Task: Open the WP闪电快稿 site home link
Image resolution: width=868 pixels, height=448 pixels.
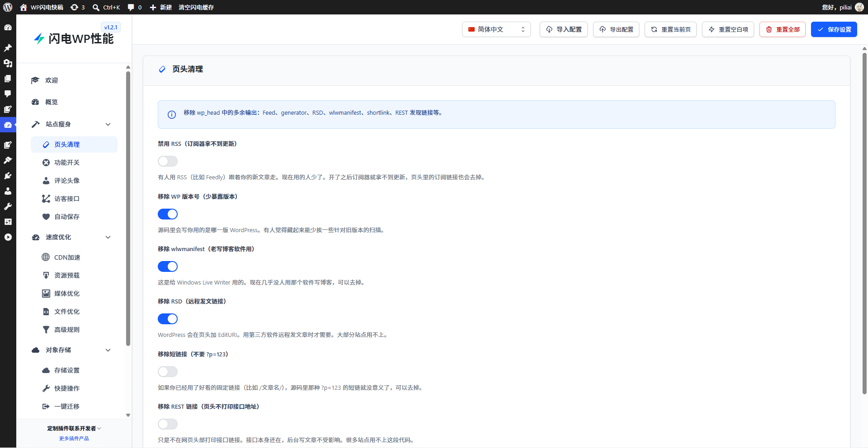Action: pyautogui.click(x=42, y=7)
